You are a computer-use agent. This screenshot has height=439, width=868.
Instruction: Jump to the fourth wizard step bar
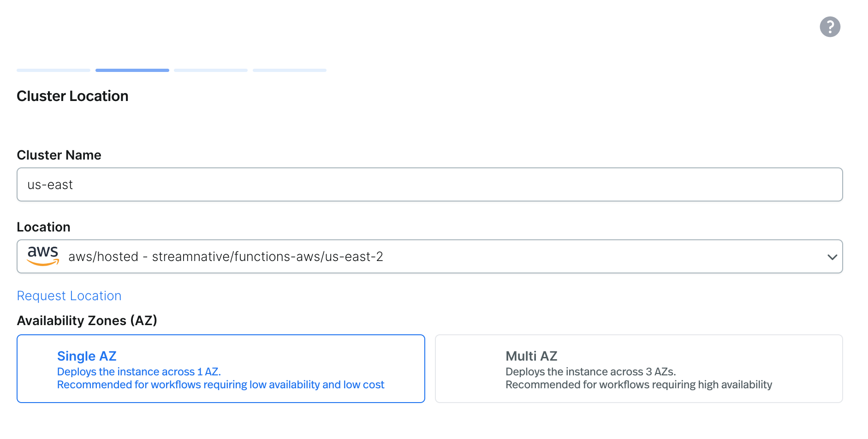pyautogui.click(x=290, y=70)
